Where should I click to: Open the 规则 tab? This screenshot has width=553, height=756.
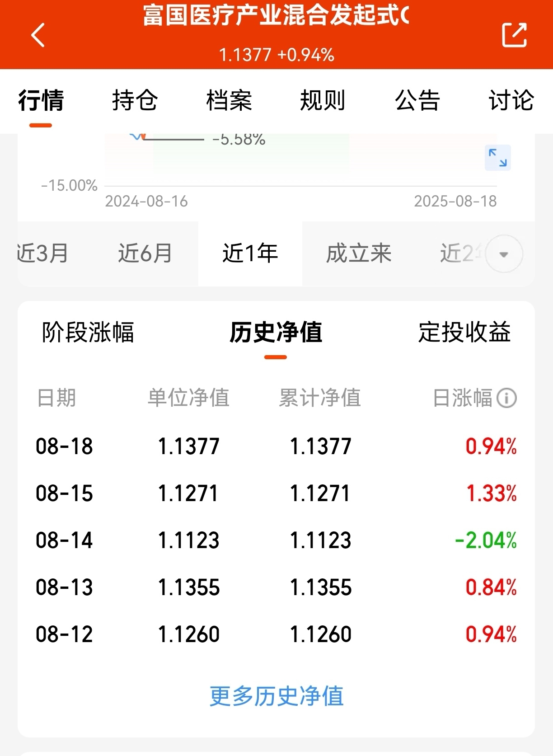click(323, 100)
